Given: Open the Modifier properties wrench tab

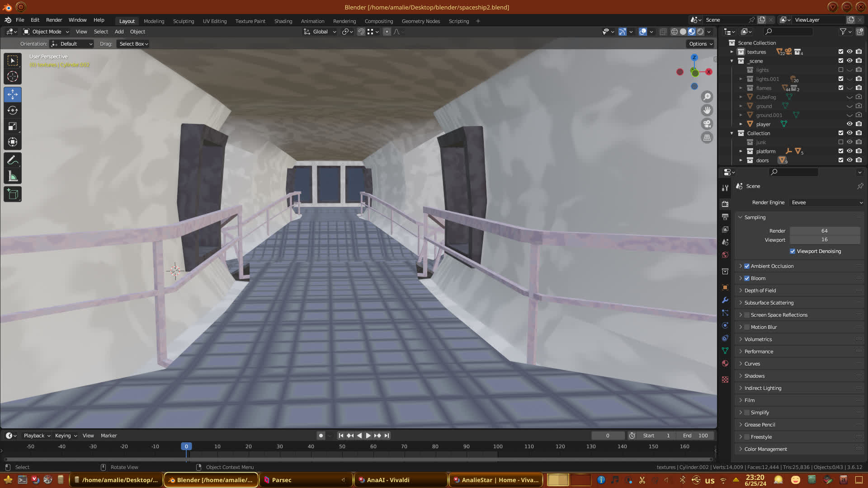Looking at the screenshot, I should (725, 300).
